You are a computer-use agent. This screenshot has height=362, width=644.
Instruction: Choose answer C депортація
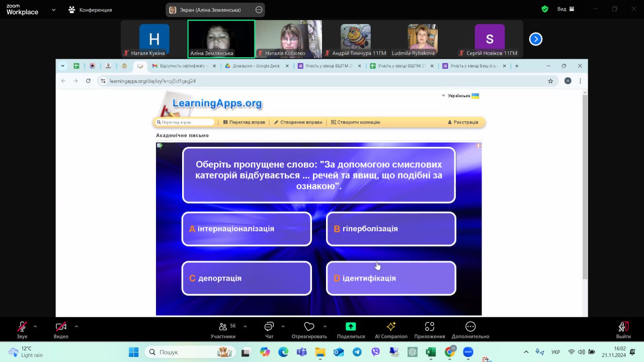(x=247, y=278)
